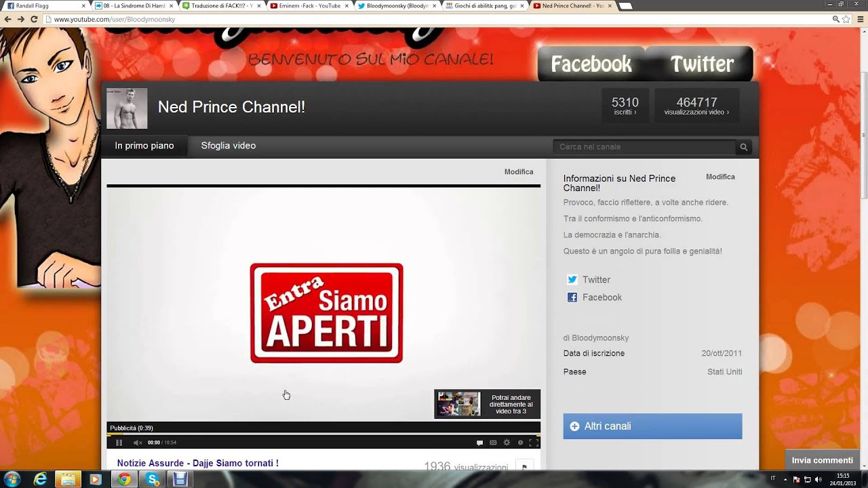The height and width of the screenshot is (488, 868).
Task: Click the Watch Later clock icon in the player
Action: coord(520,443)
